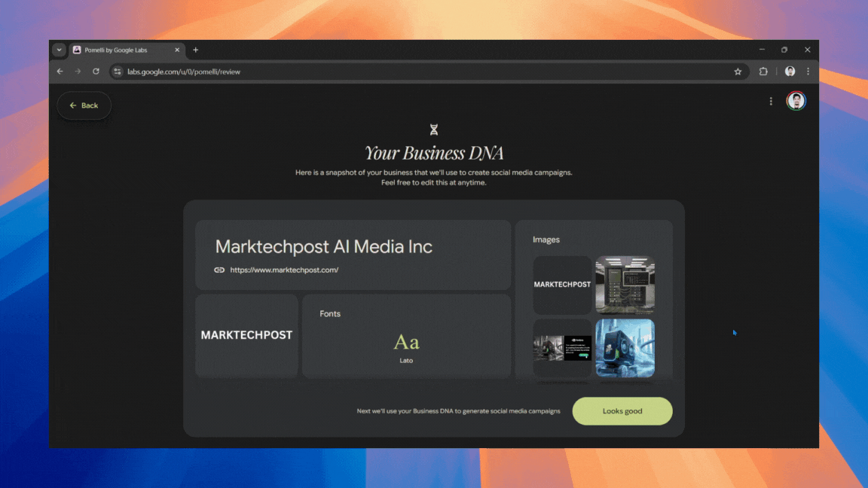Image resolution: width=868 pixels, height=488 pixels.
Task: Minimize the browser window
Action: coord(762,50)
